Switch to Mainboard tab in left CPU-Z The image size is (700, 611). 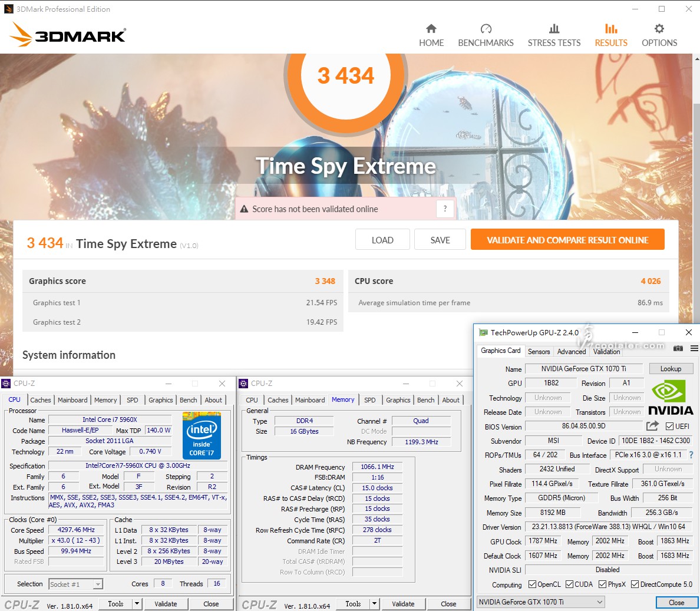(72, 400)
